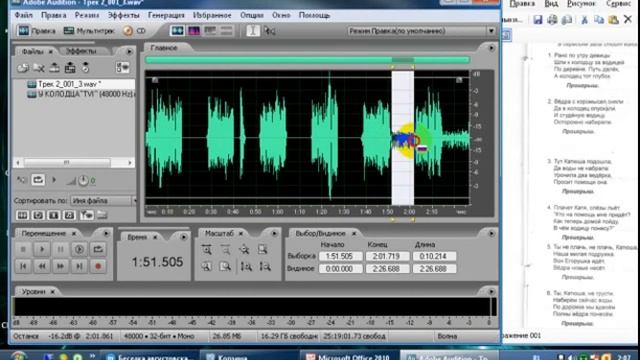Screen dimensions: 640x360
Task: Toggle Show Audio Files filter button
Action: [22, 215]
